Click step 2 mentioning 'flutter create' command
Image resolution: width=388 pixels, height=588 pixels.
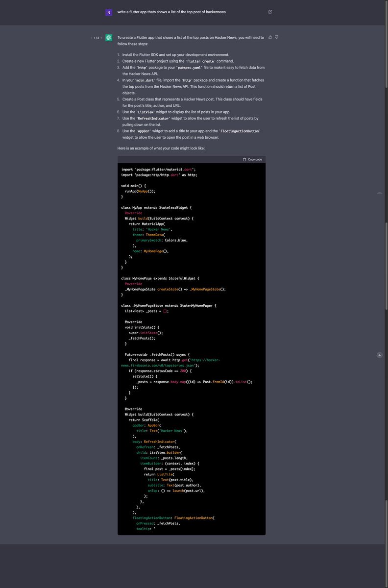179,61
